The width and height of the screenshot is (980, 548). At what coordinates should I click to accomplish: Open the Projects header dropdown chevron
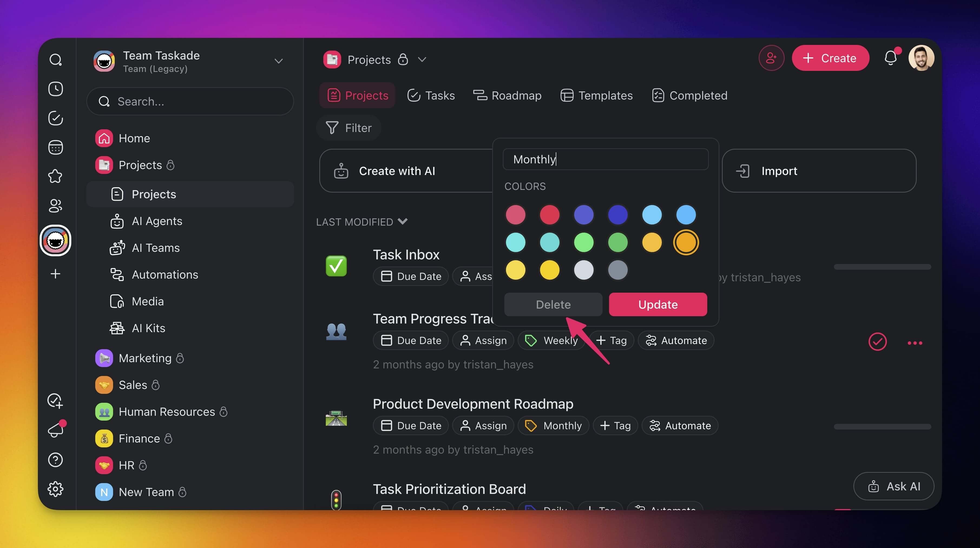click(422, 60)
